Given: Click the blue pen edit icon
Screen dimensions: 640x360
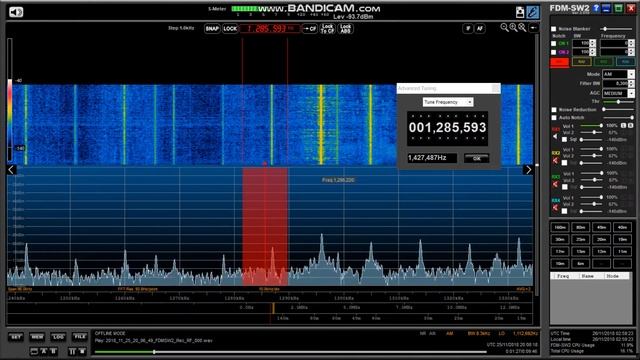Looking at the screenshot, I should click(x=533, y=12).
